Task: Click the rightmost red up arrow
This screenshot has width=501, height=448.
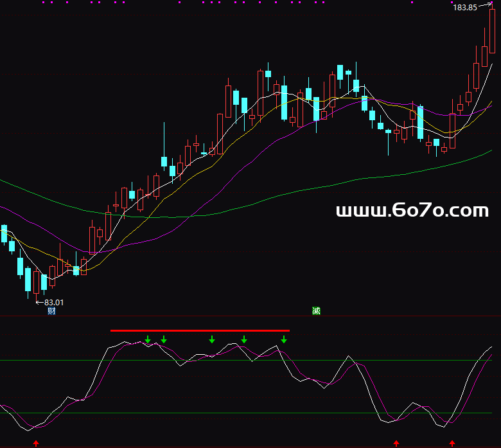Action: (452, 443)
